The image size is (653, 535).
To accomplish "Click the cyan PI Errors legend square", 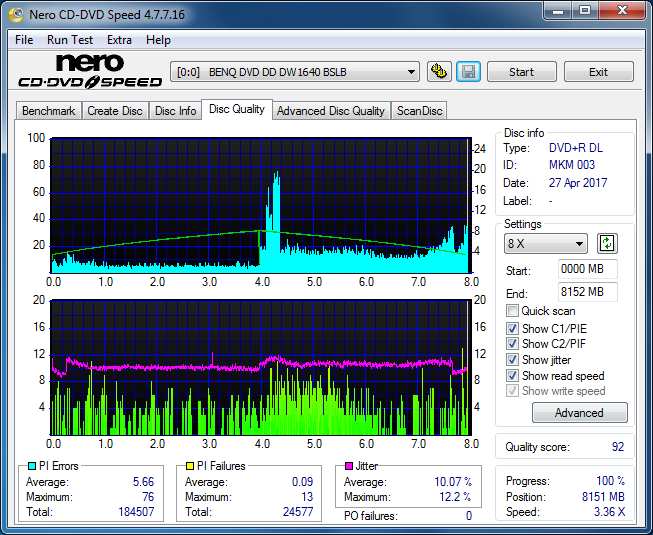I will [x=32, y=466].
